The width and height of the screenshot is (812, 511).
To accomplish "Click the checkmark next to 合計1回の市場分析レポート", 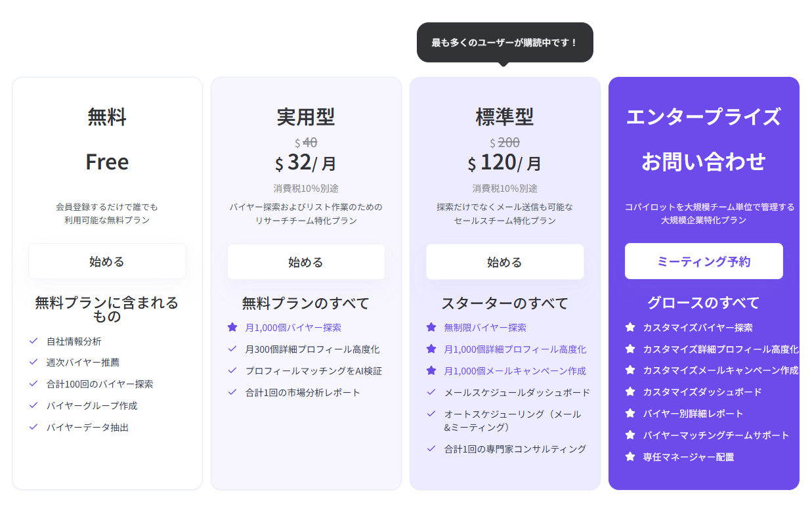I will tap(232, 392).
